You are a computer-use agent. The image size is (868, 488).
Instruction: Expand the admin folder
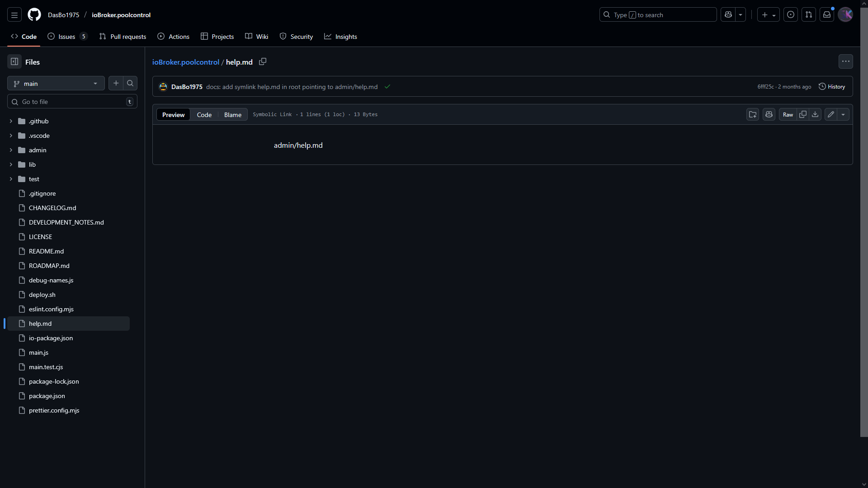(x=11, y=150)
